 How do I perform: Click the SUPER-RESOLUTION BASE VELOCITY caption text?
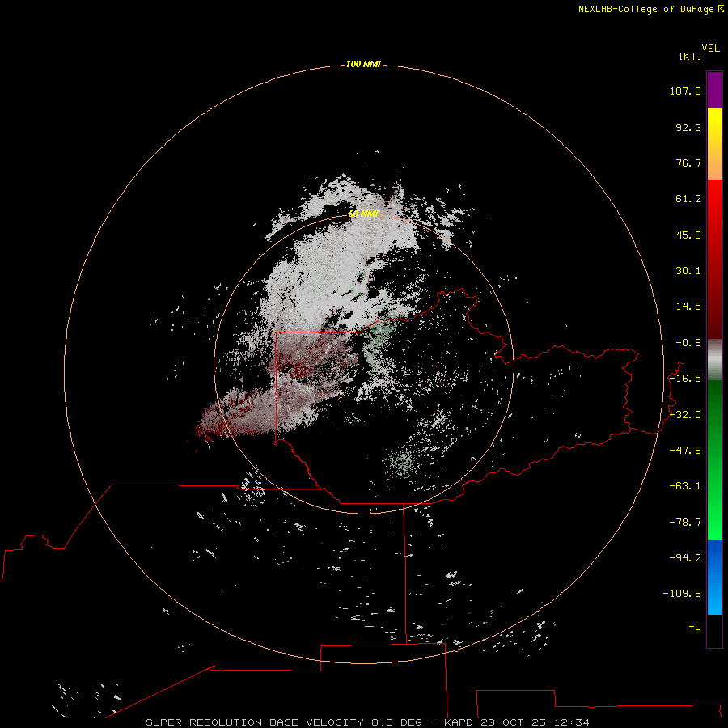255,722
